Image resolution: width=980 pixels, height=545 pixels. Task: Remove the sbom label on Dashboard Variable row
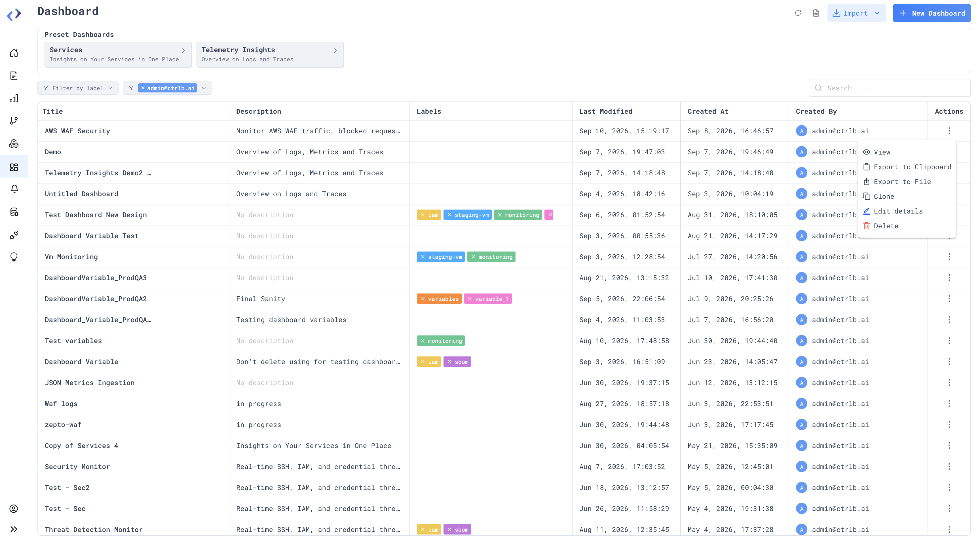(x=449, y=362)
